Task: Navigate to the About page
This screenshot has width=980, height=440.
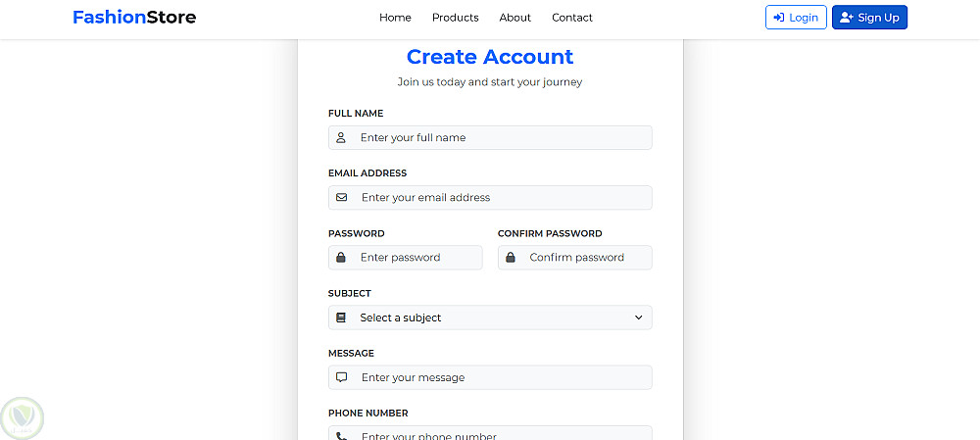Action: [514, 18]
